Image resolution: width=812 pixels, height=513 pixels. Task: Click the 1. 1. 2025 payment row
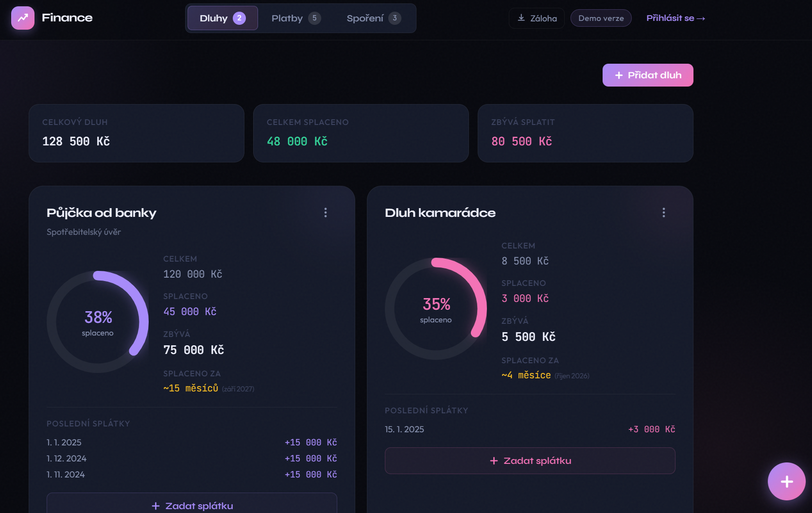point(192,442)
